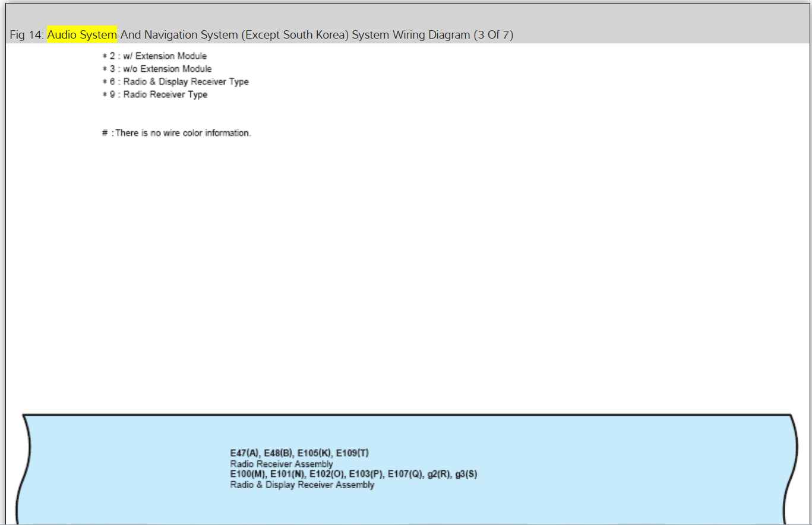Click the "(Except South Korea)" text in the title
Screen dimensions: 812x525
click(295, 35)
